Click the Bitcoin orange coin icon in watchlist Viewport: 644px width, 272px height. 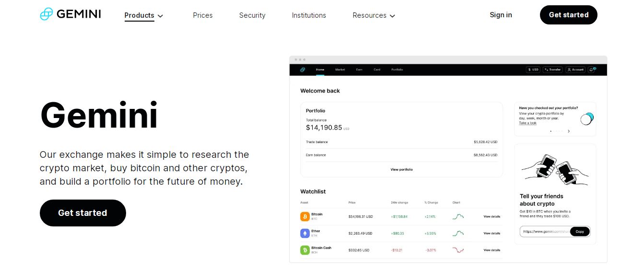click(305, 216)
